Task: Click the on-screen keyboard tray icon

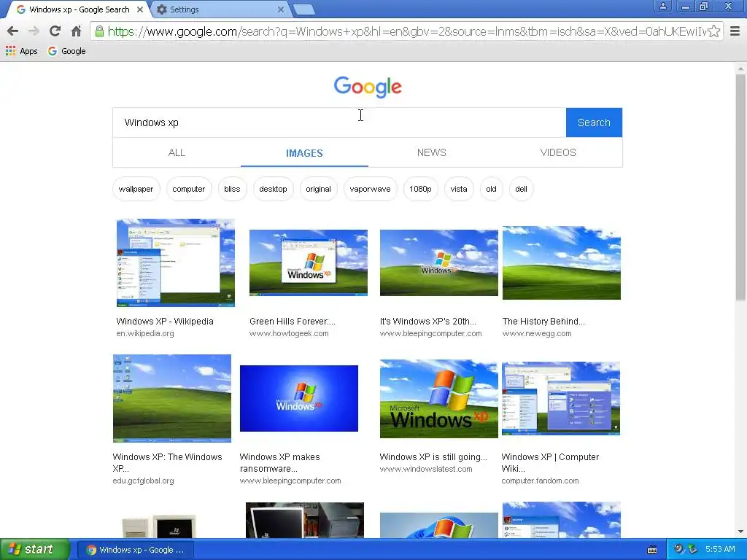Action: click(652, 550)
